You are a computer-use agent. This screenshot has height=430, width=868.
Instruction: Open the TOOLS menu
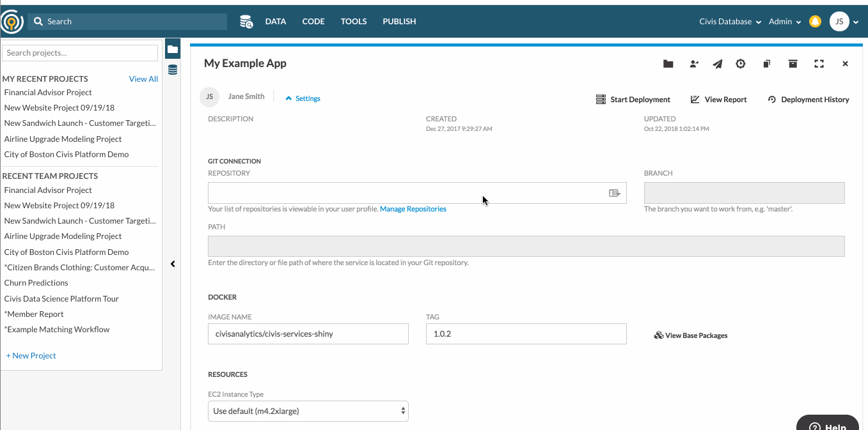pos(354,21)
